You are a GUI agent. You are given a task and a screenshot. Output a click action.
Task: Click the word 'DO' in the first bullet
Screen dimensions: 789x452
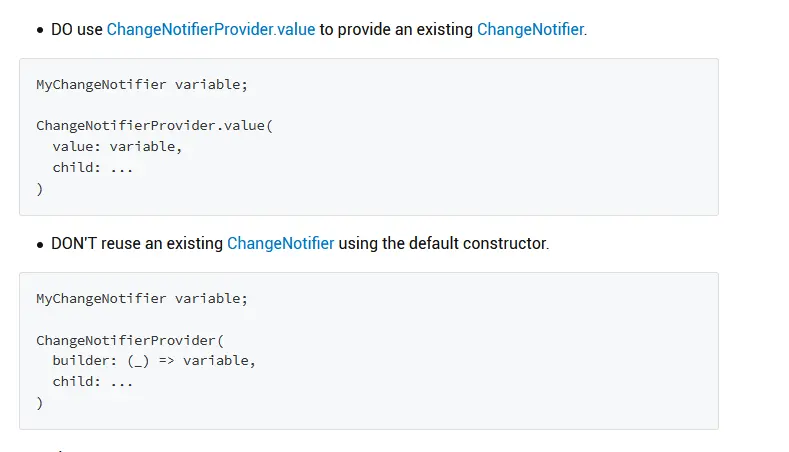(62, 30)
